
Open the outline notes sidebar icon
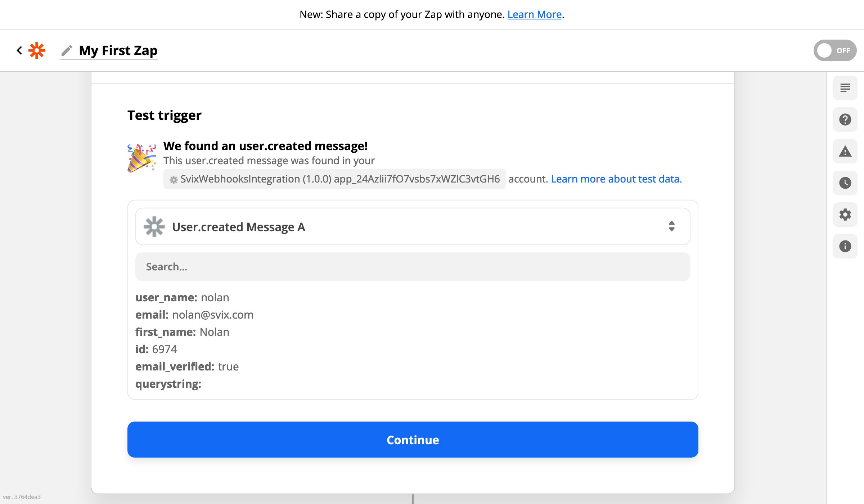845,88
